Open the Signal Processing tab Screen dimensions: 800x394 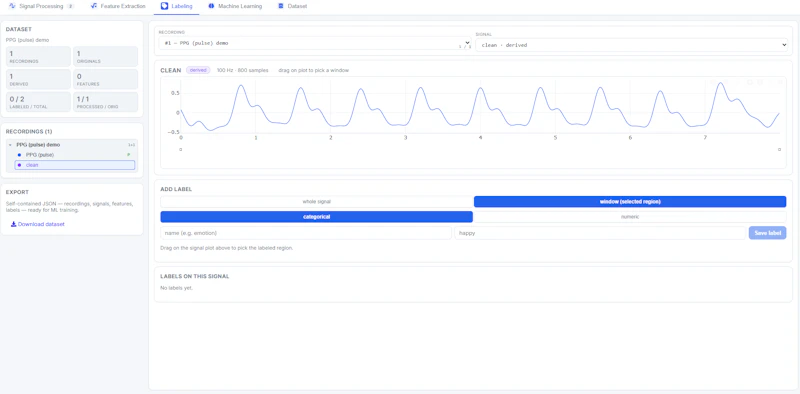(x=41, y=7)
